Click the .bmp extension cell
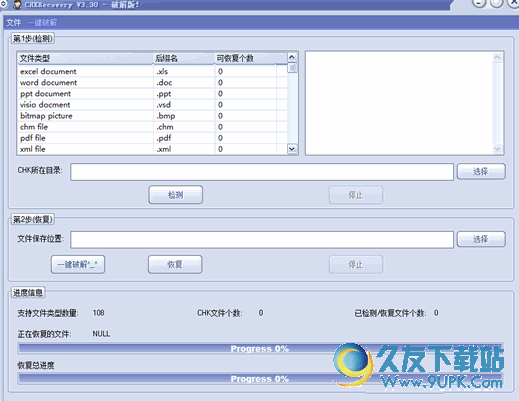 (166, 116)
